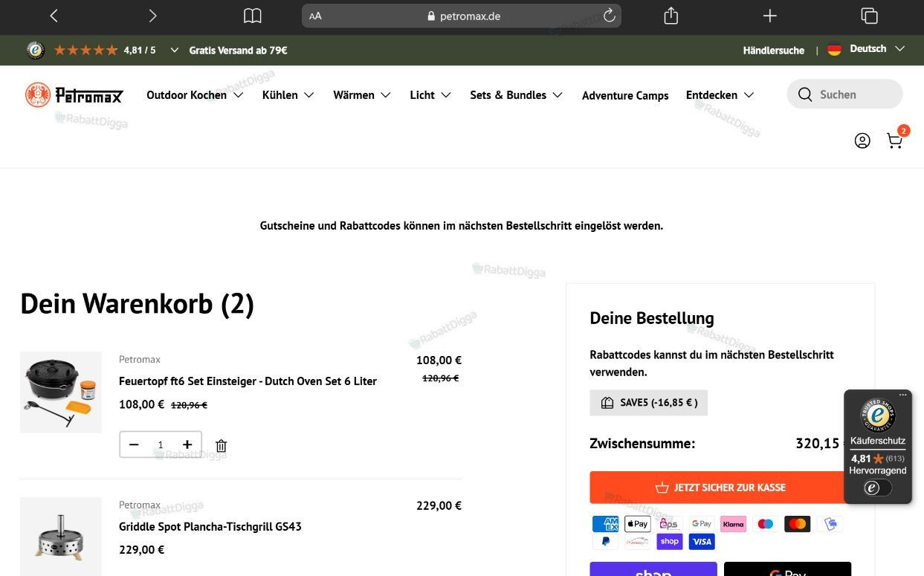Click the Klarna payment icon

pyautogui.click(x=733, y=524)
